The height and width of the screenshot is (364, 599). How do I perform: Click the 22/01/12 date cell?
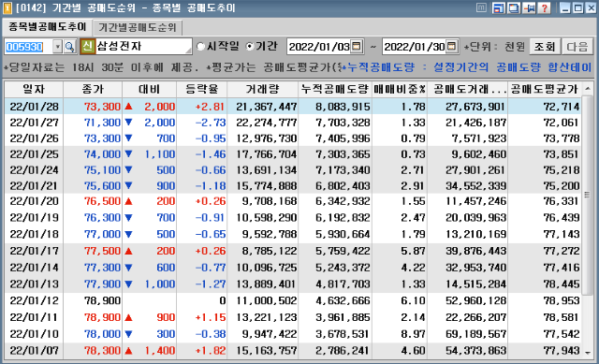point(34,300)
